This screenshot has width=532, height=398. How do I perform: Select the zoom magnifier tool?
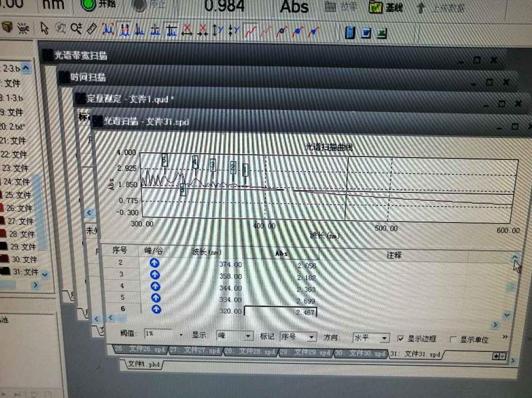[x=76, y=28]
